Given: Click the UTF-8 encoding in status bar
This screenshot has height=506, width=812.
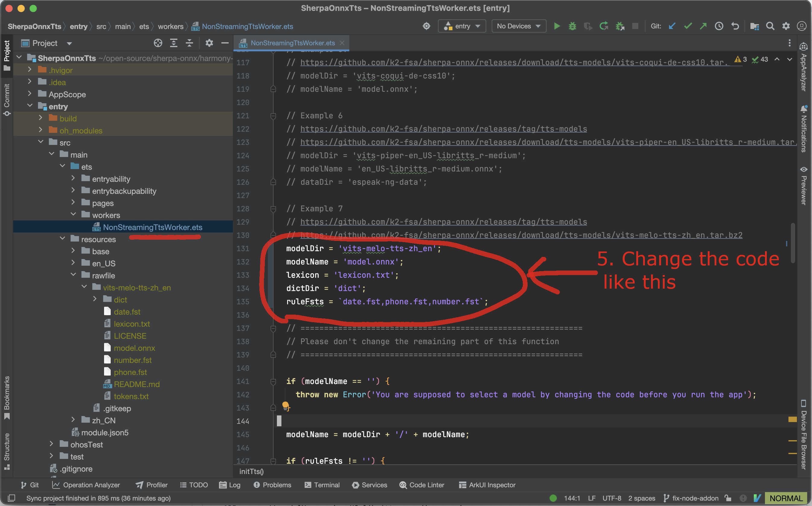Looking at the screenshot, I should tap(612, 498).
